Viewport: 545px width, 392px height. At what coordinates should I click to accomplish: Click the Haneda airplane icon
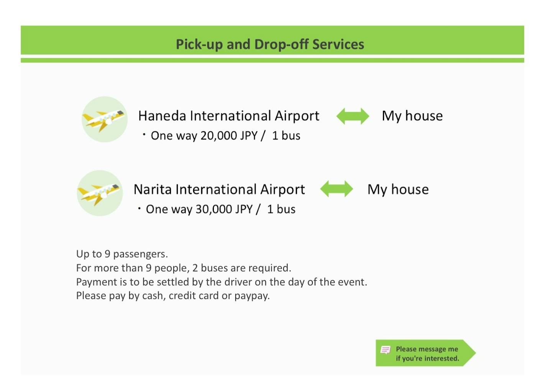click(104, 119)
